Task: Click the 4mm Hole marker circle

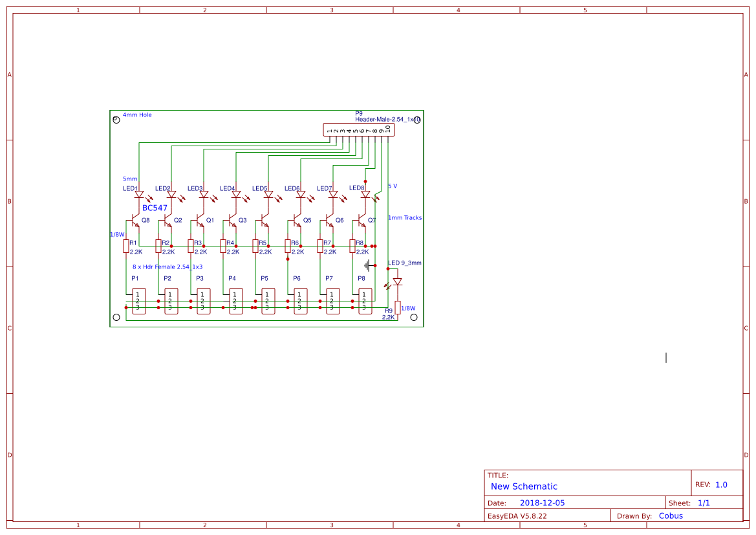Action: (116, 119)
